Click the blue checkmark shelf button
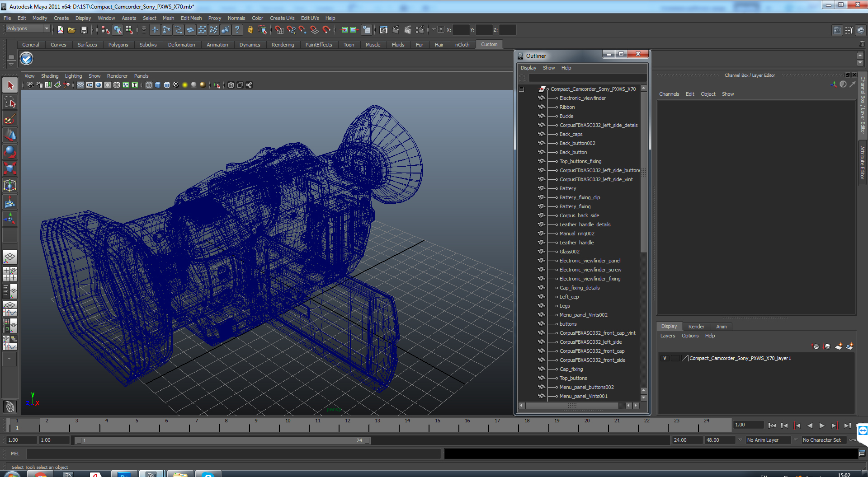This screenshot has height=477, width=868. click(x=27, y=58)
